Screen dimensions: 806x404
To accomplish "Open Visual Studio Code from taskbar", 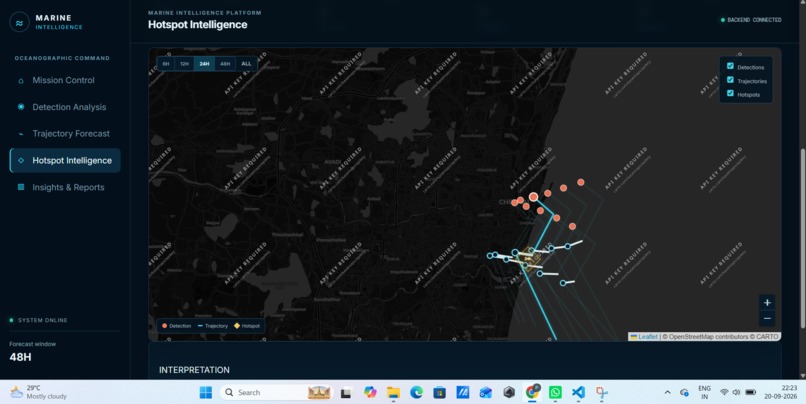I will click(578, 393).
